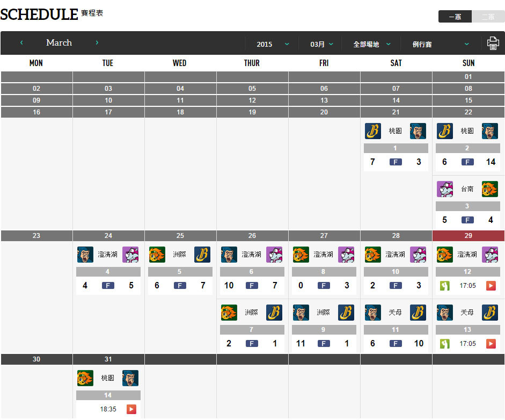
Task: Open final box score of game 7
Action: (252, 343)
